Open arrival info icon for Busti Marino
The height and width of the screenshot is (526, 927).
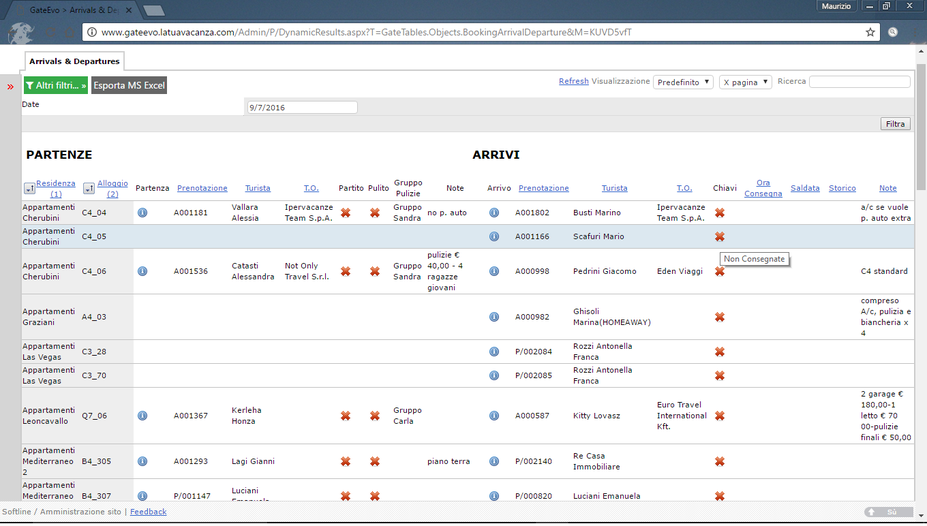click(494, 213)
